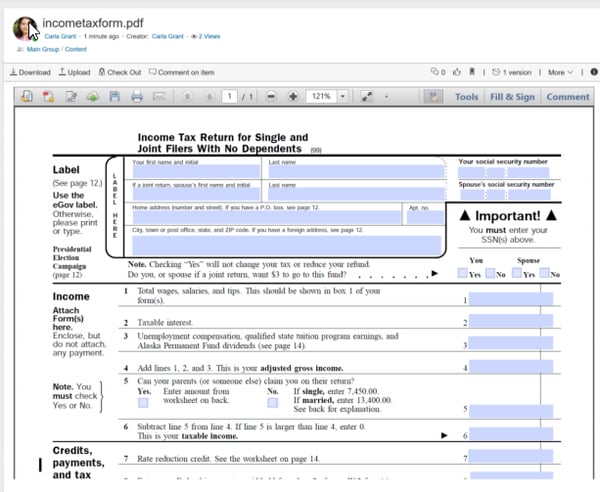Click the Check Out button

[x=119, y=72]
